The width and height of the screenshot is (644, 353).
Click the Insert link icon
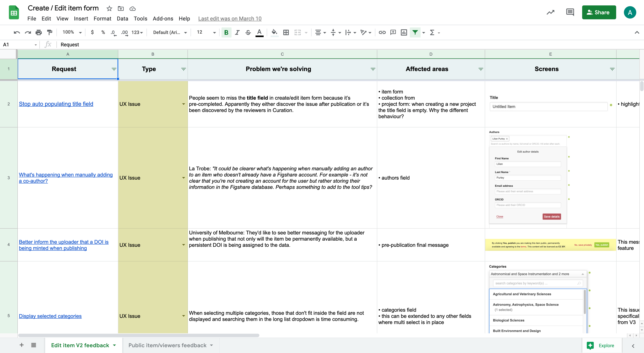382,32
